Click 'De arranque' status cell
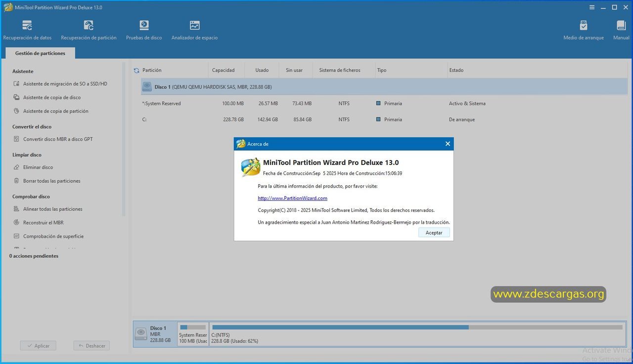This screenshot has width=633, height=364. pos(462,120)
